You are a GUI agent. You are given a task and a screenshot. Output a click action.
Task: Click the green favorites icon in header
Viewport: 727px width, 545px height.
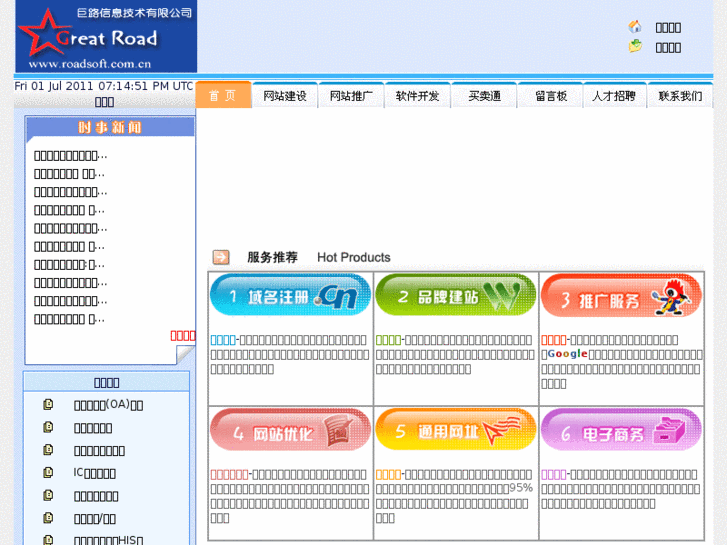click(x=635, y=46)
